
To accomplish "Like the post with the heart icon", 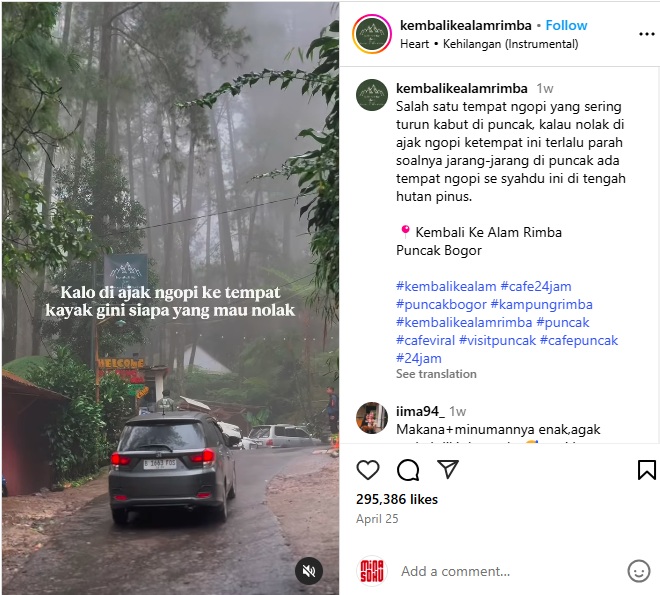I will point(368,470).
